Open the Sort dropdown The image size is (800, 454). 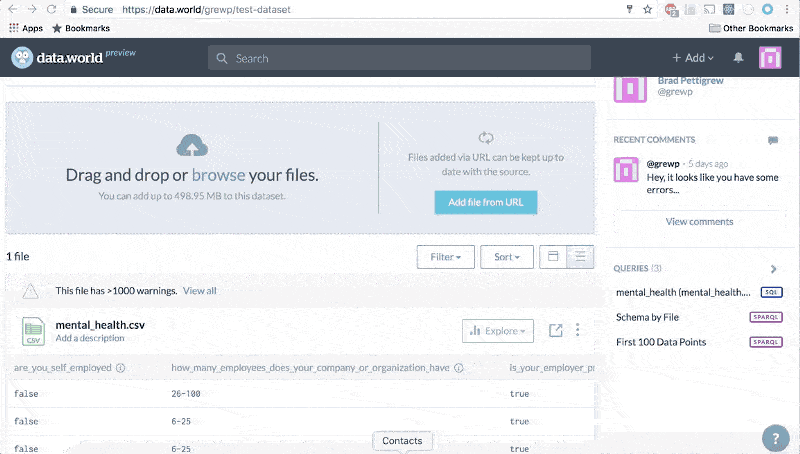click(x=507, y=257)
